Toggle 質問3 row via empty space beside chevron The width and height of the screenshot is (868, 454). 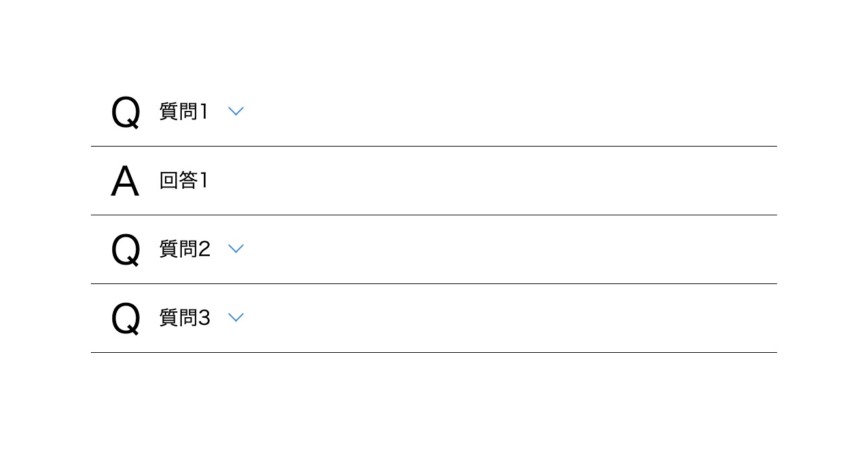click(x=506, y=318)
